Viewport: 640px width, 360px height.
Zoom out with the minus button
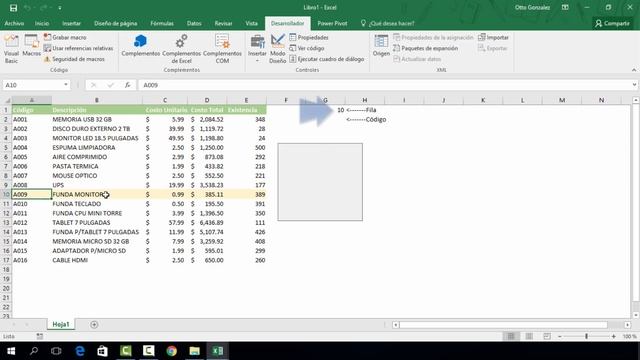pos(560,336)
